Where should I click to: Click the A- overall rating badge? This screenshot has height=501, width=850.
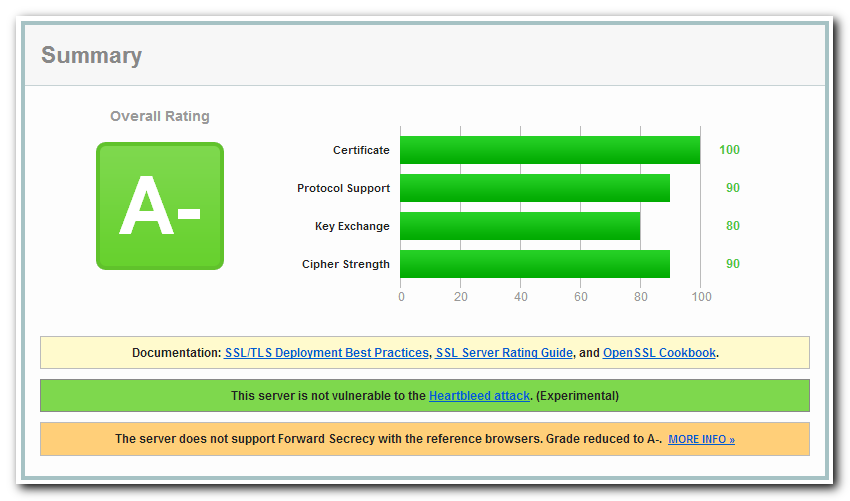tap(160, 206)
